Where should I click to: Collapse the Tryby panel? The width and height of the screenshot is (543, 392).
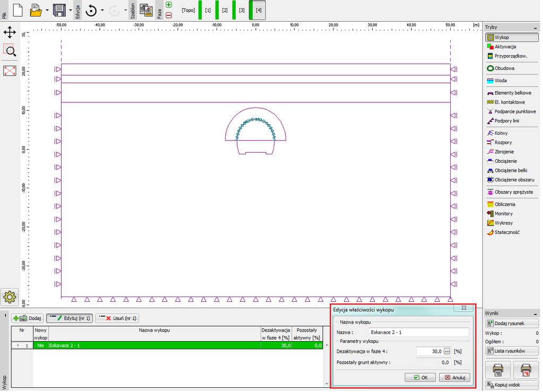tap(536, 28)
